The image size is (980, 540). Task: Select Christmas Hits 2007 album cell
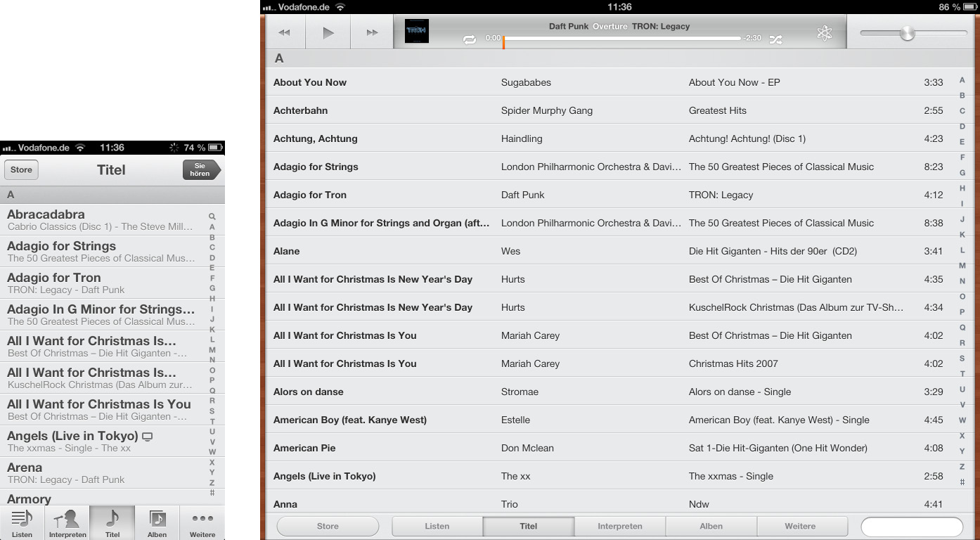[733, 364]
